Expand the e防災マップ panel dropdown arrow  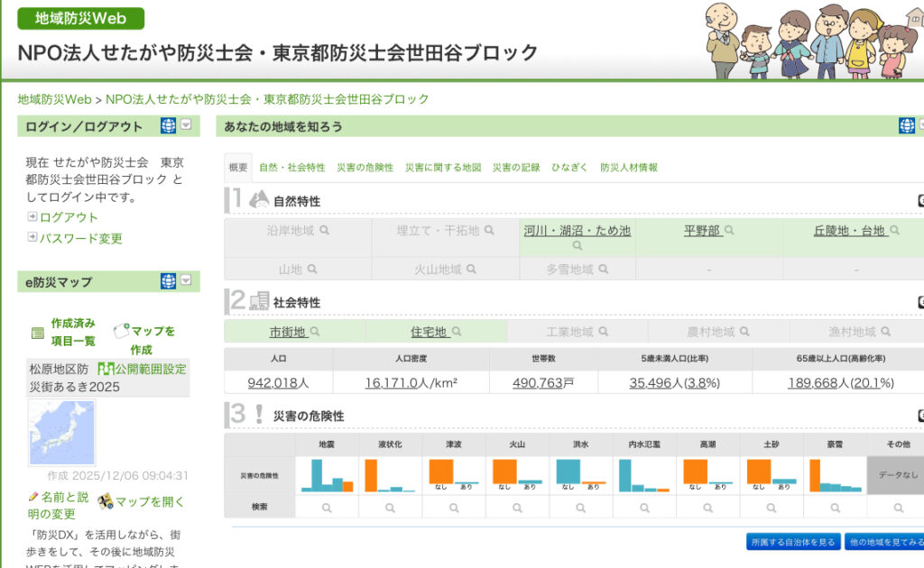click(x=186, y=281)
